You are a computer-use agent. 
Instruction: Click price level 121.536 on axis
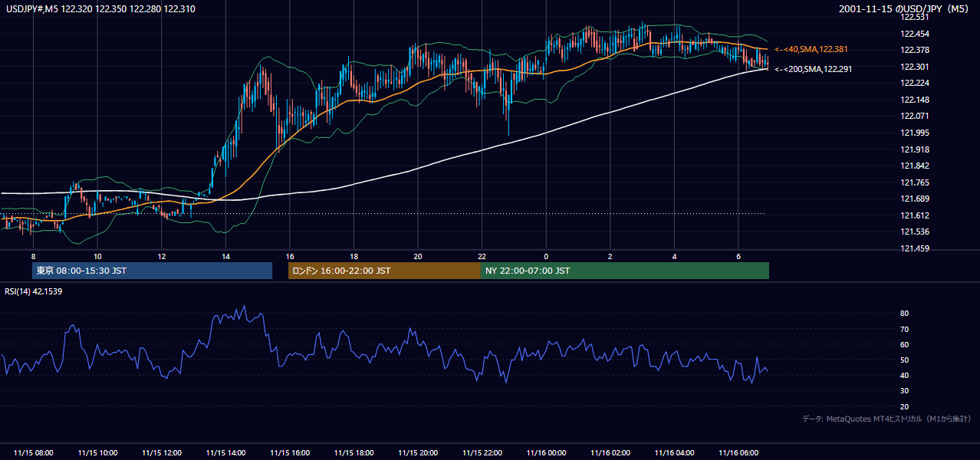tap(914, 232)
